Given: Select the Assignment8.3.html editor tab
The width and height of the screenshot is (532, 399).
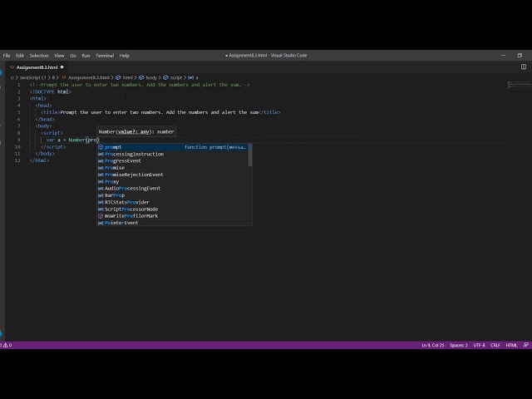Looking at the screenshot, I should click(37, 67).
